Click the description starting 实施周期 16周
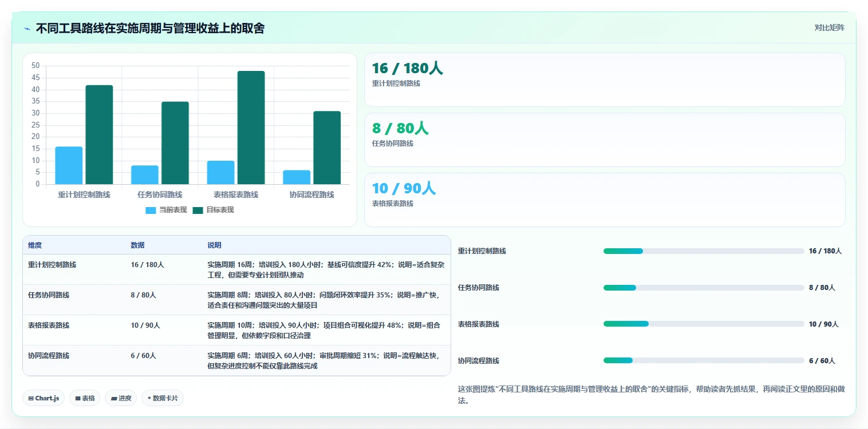This screenshot has height=429, width=868. [x=326, y=270]
